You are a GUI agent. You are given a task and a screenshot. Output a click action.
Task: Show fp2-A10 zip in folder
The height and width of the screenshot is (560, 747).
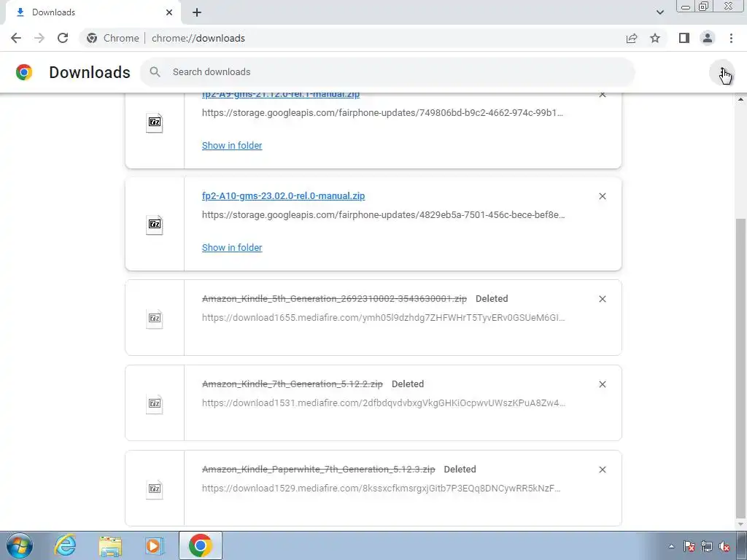(x=232, y=248)
